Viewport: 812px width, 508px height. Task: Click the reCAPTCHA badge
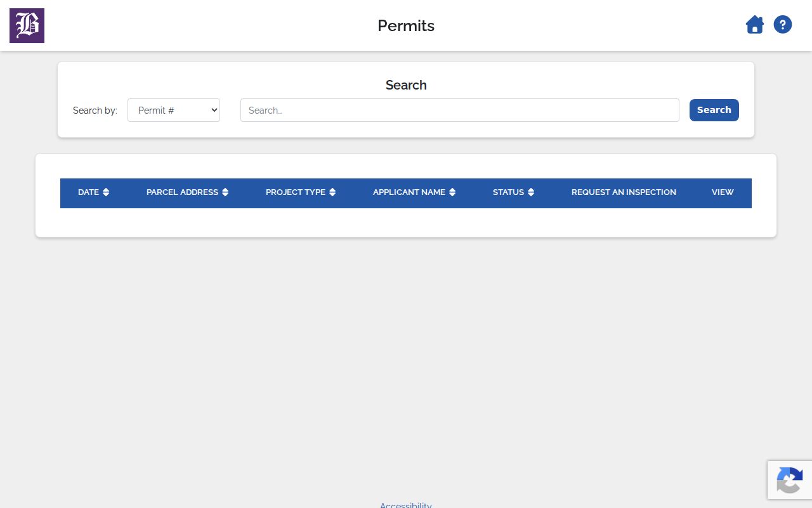[790, 480]
